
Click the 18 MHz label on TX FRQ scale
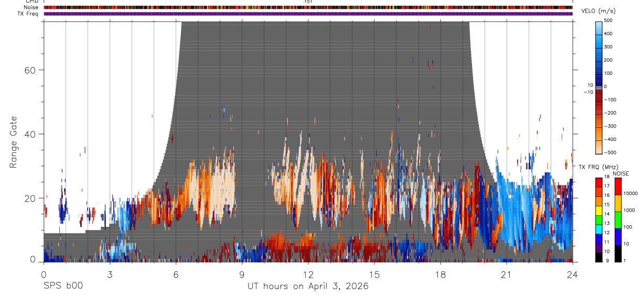coord(607,178)
